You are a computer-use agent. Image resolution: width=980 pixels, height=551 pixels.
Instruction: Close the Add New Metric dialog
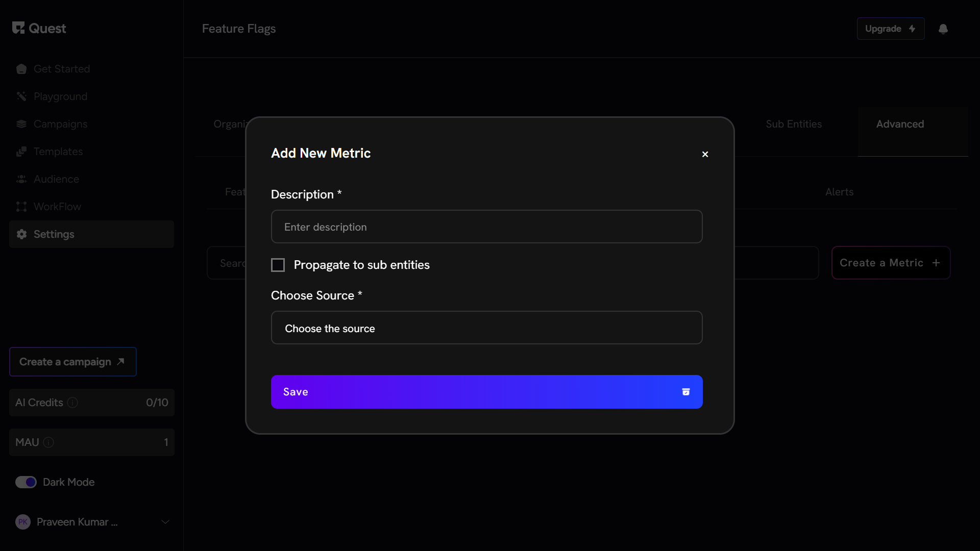[705, 154]
